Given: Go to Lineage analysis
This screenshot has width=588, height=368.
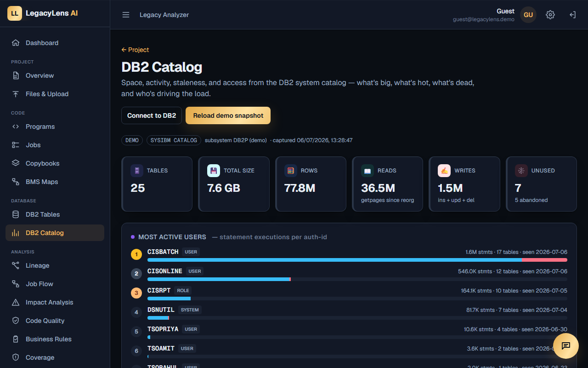Looking at the screenshot, I should click(x=55, y=265).
